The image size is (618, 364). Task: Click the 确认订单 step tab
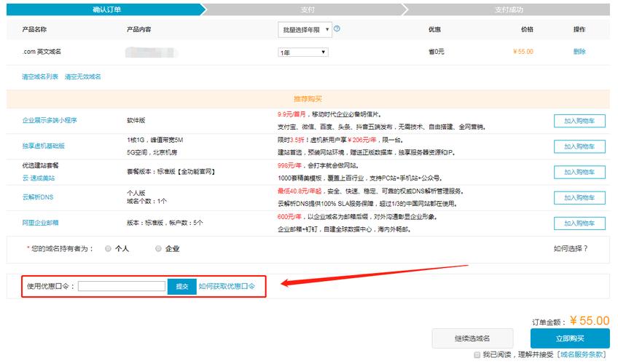[106, 9]
